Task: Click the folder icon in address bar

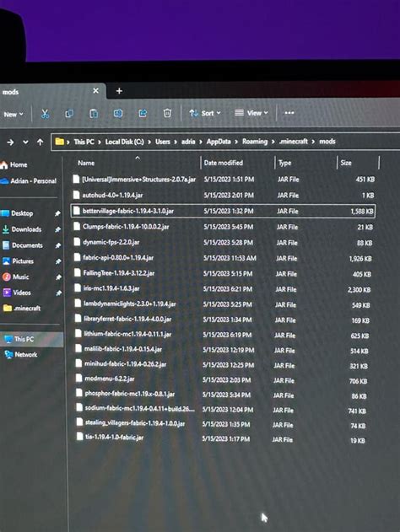Action: 59,142
